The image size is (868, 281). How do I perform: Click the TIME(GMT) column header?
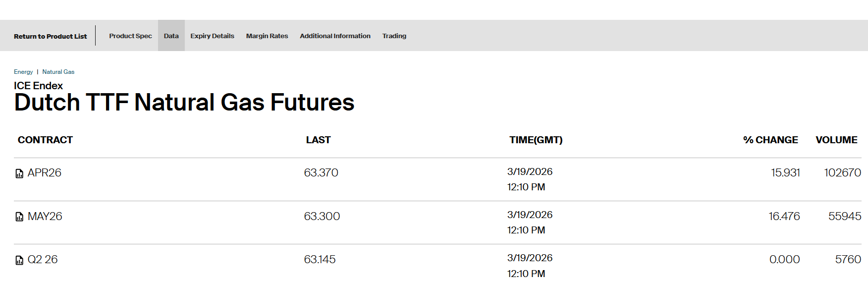(x=536, y=140)
